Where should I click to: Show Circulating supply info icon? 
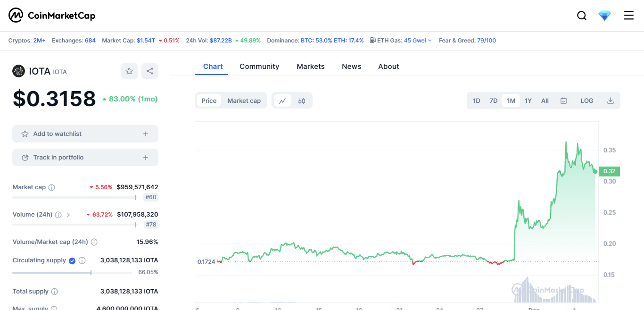[82, 260]
